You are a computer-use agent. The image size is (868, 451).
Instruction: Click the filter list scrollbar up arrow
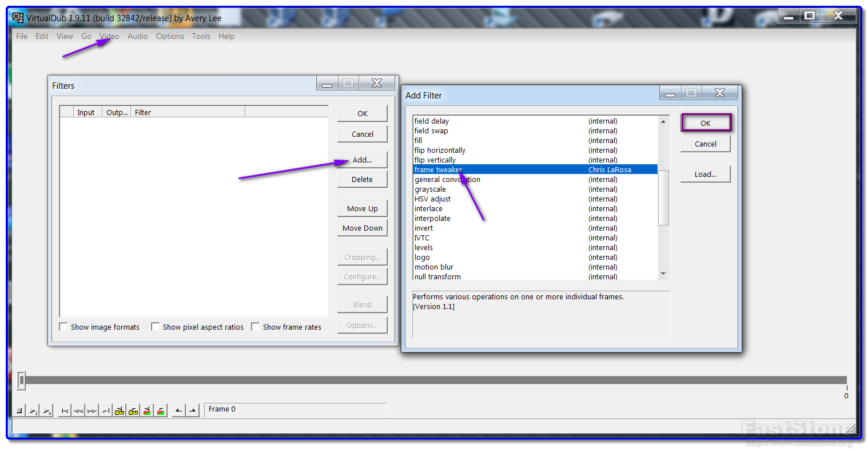coord(663,121)
